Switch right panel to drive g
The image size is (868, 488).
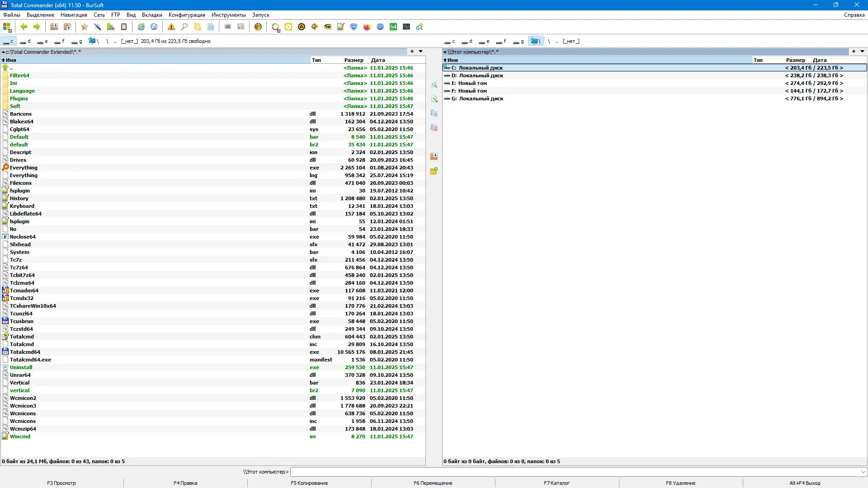519,41
